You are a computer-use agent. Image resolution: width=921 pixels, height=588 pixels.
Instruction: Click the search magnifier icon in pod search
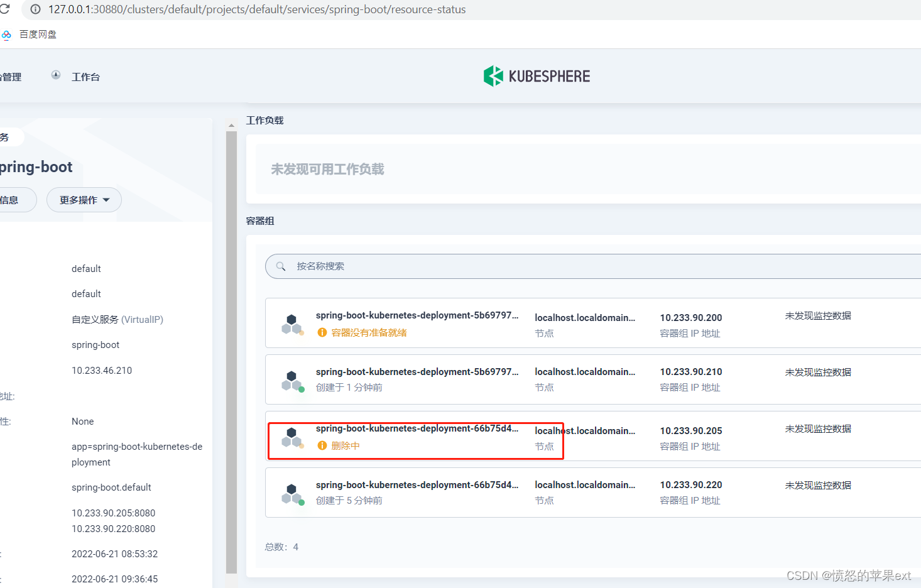coord(281,266)
